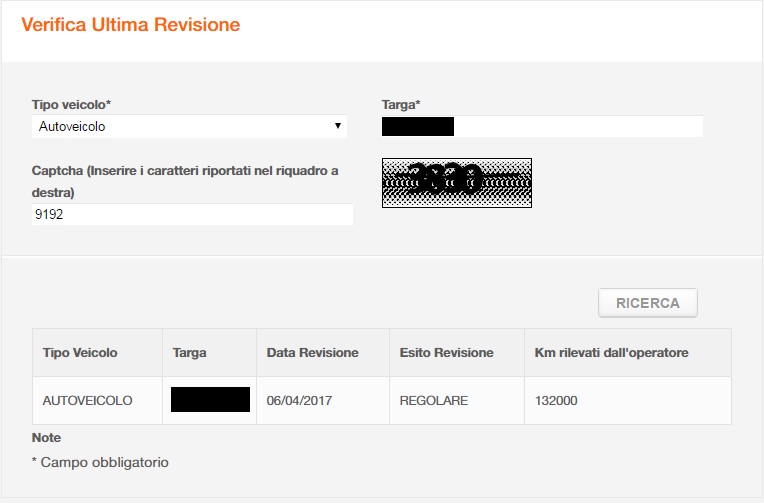
Task: Click the Tipo Veicolo column header
Action: [x=80, y=353]
